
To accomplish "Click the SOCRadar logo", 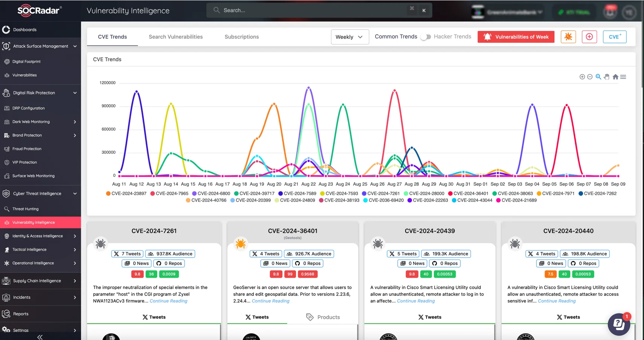I will [40, 10].
